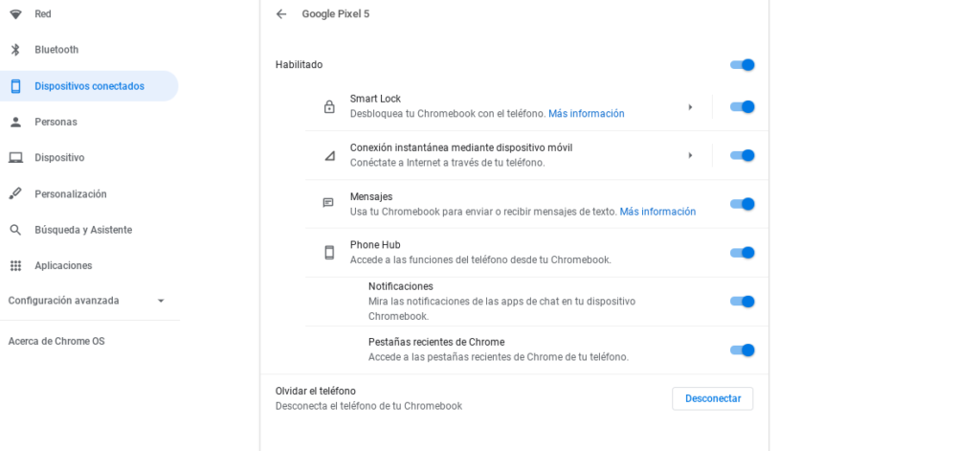Click the Mensajes chat icon
The width and height of the screenshot is (980, 451).
click(x=329, y=204)
